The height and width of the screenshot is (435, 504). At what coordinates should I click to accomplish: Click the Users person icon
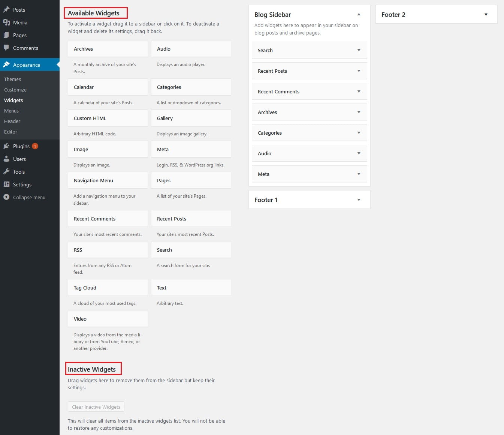(6, 159)
